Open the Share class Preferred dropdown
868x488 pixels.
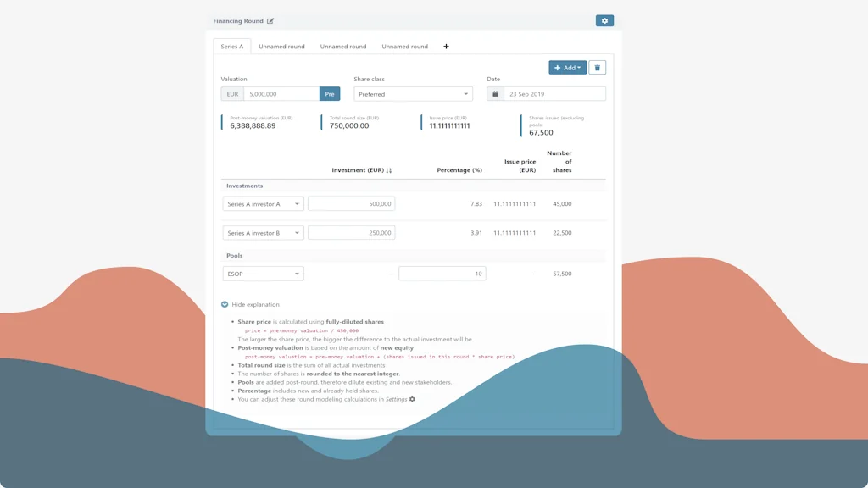413,93
